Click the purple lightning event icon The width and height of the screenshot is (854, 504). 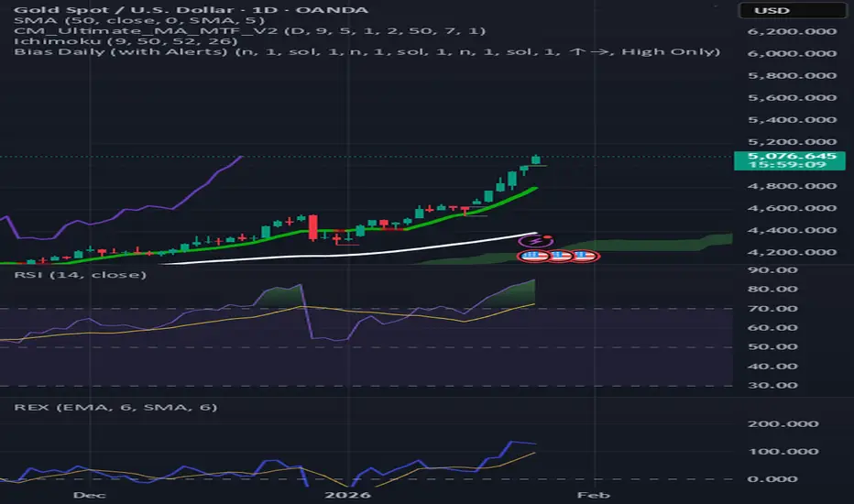click(536, 241)
